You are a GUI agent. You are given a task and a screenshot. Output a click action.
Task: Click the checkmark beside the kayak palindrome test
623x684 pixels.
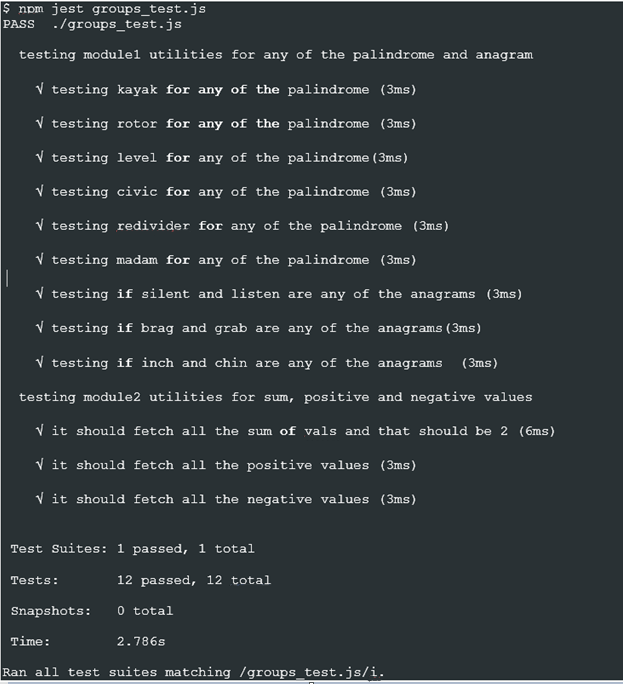point(39,89)
